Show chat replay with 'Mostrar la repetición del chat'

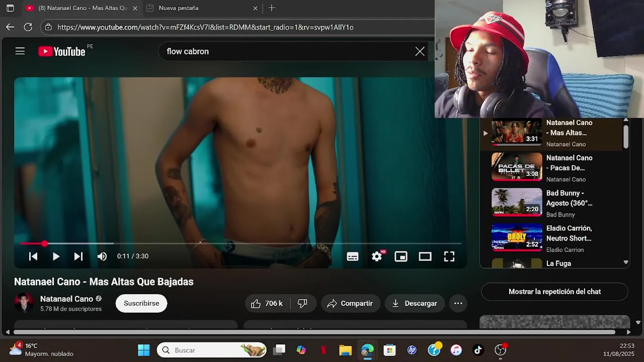(x=554, y=292)
